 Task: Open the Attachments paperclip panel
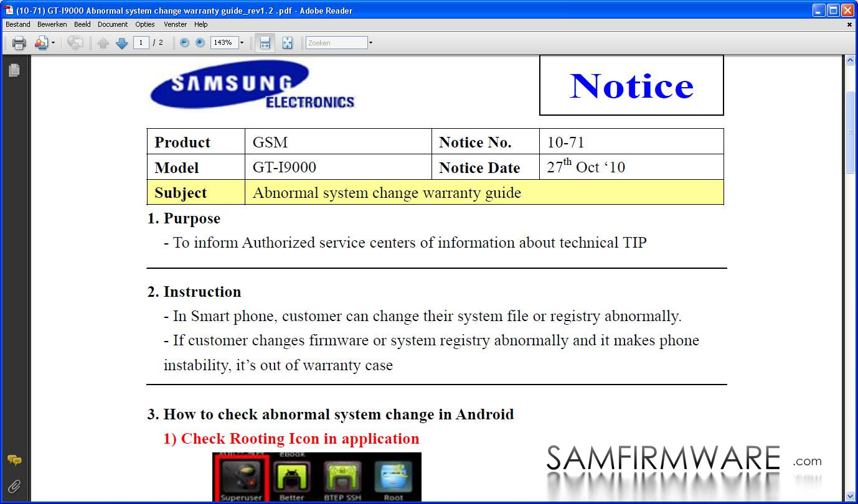[x=14, y=486]
